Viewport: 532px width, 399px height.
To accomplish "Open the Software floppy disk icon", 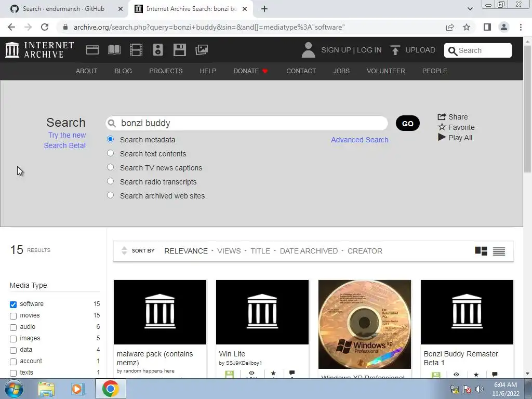I will point(179,50).
